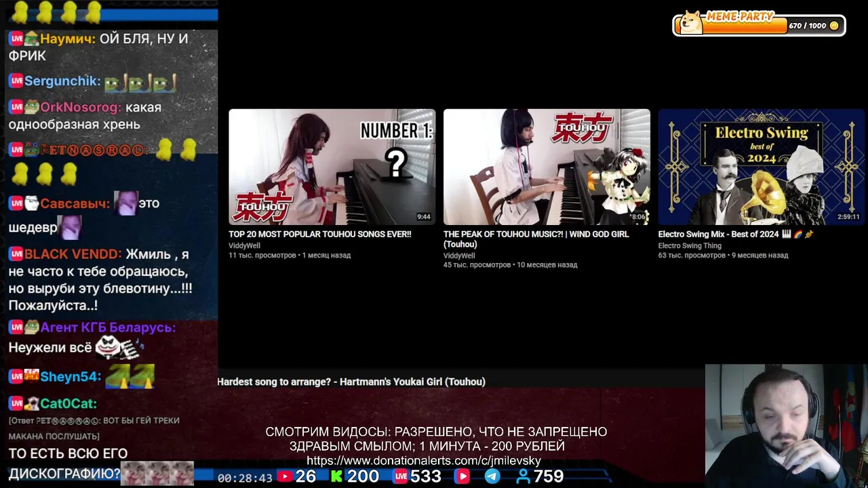Click the LIVE badge next to Наумич

click(16, 39)
